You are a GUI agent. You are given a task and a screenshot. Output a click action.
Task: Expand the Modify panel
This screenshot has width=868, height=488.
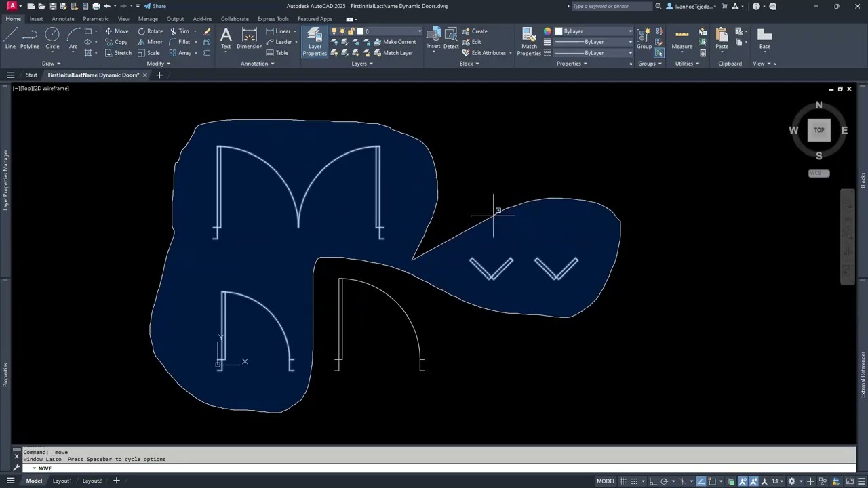click(x=159, y=64)
